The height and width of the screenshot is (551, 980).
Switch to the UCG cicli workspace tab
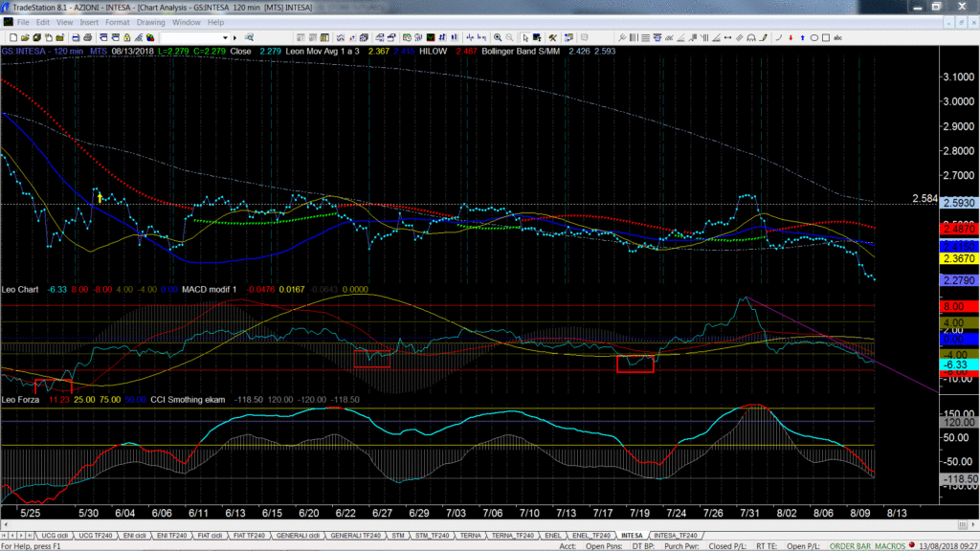55,536
